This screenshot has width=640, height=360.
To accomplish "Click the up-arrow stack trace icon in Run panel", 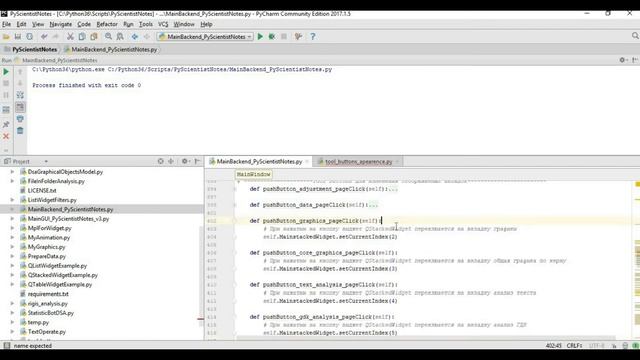I will pos(20,72).
